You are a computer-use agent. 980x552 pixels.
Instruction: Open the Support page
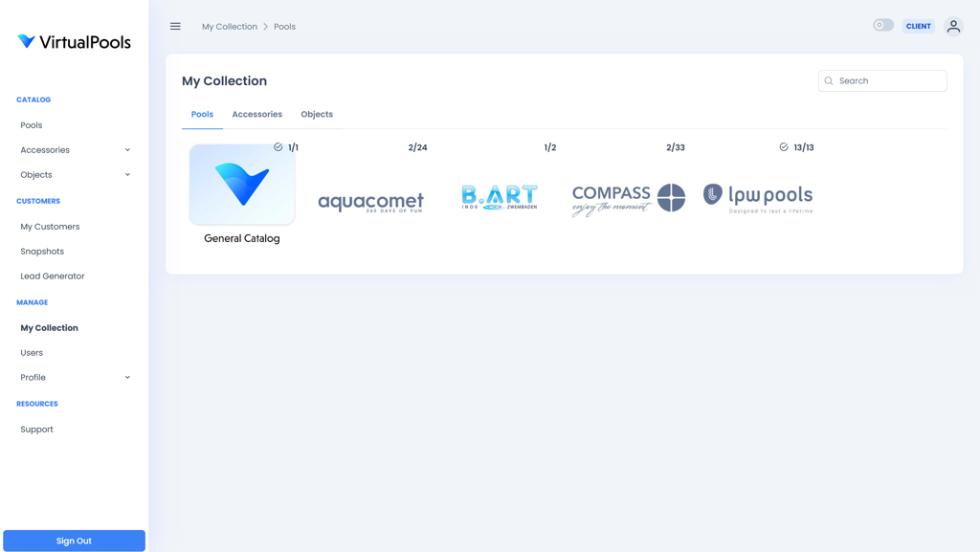37,430
